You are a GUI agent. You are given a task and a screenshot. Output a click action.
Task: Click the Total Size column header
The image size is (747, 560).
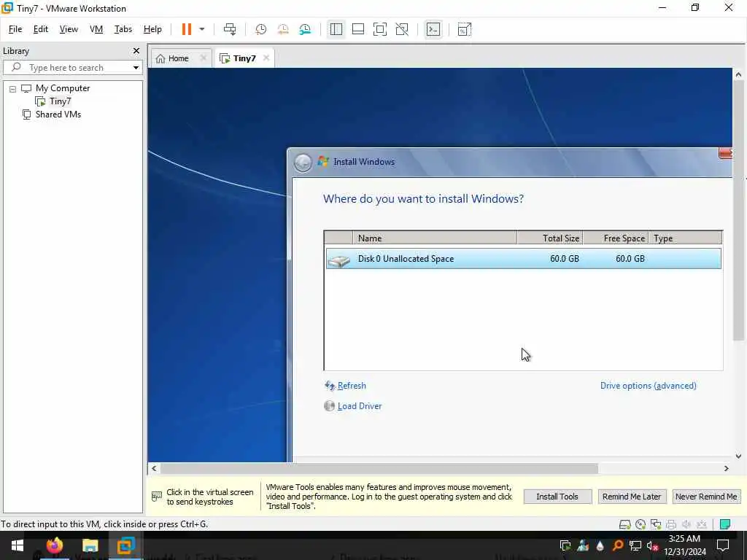(x=550, y=238)
